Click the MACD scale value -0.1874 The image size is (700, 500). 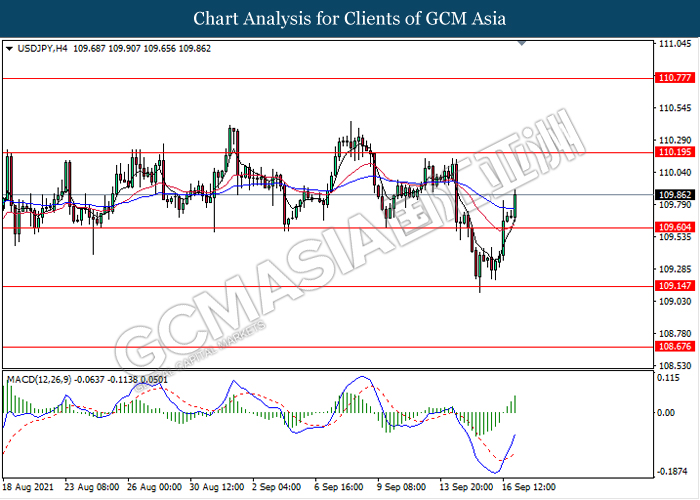pos(672,471)
